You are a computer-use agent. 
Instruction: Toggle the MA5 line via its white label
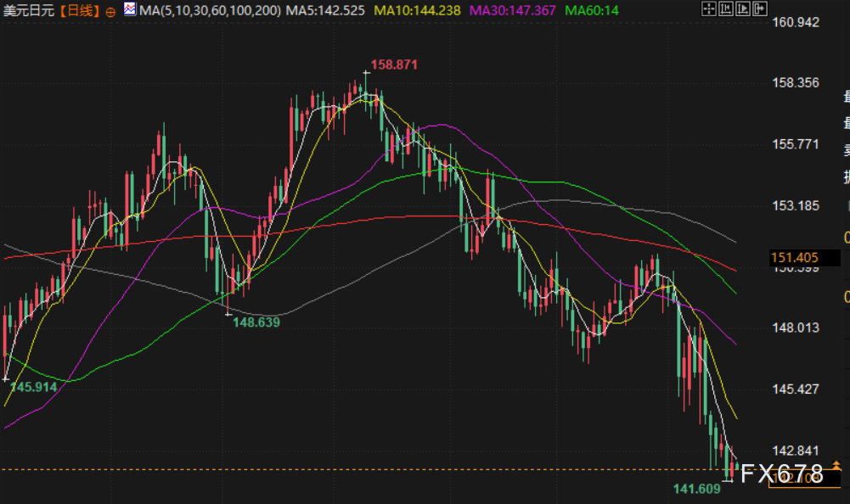[325, 11]
